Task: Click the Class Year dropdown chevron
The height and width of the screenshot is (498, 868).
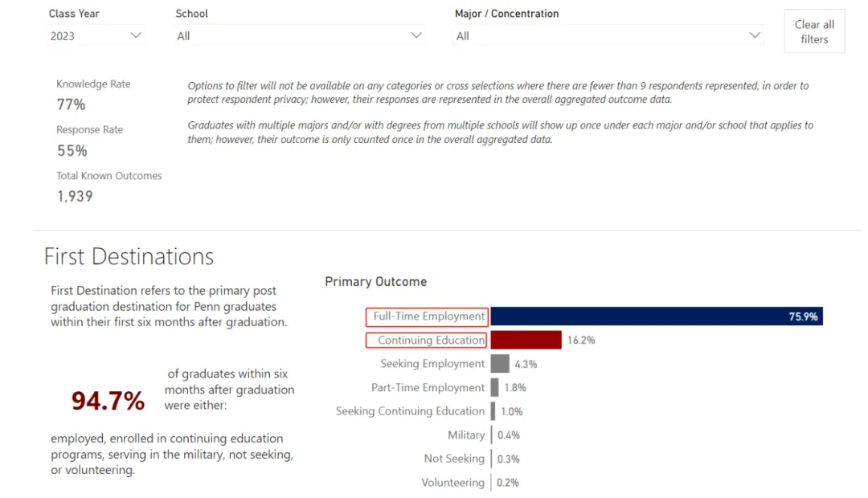Action: tap(135, 35)
